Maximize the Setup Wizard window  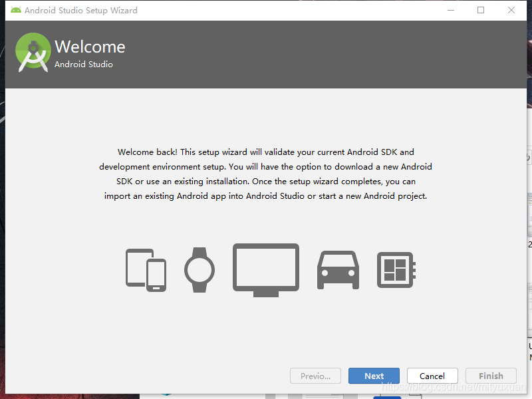[481, 10]
